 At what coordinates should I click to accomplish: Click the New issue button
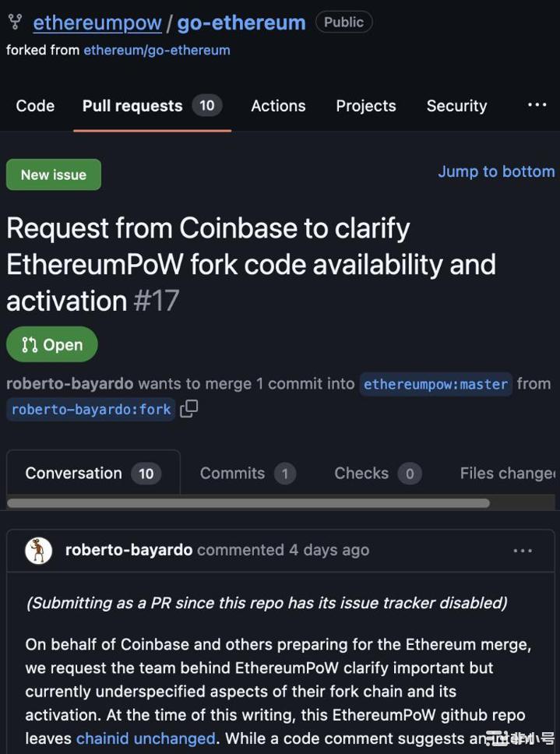(x=53, y=174)
